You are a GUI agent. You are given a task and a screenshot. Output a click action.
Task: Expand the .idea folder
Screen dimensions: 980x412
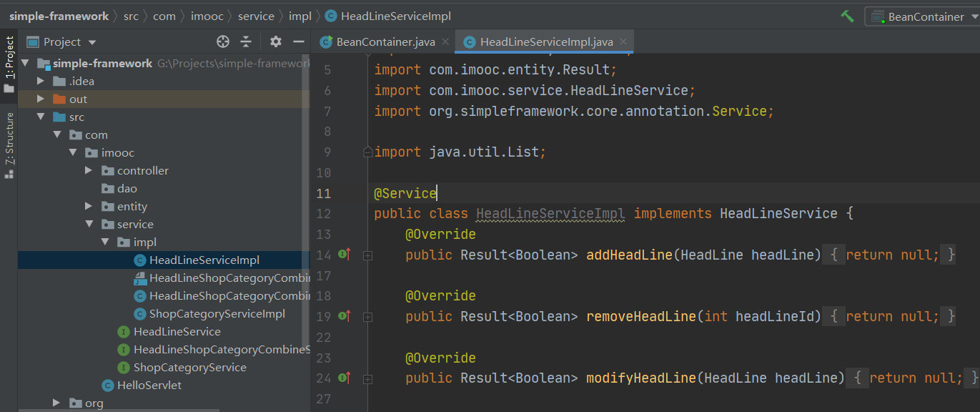click(41, 81)
